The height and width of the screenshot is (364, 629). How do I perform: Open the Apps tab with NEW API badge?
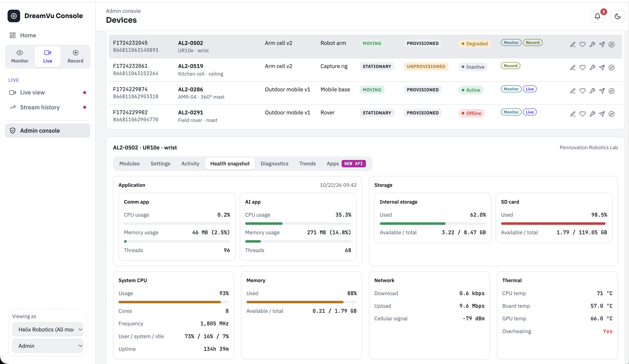point(346,164)
